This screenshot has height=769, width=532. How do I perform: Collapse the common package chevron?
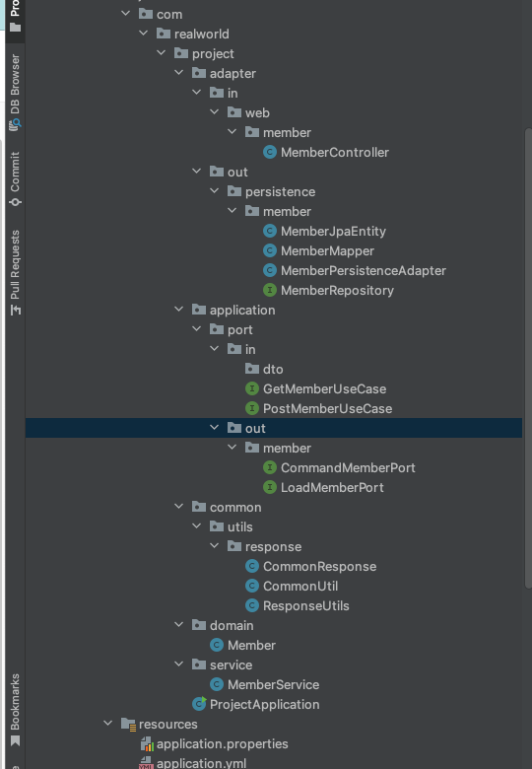tap(178, 506)
